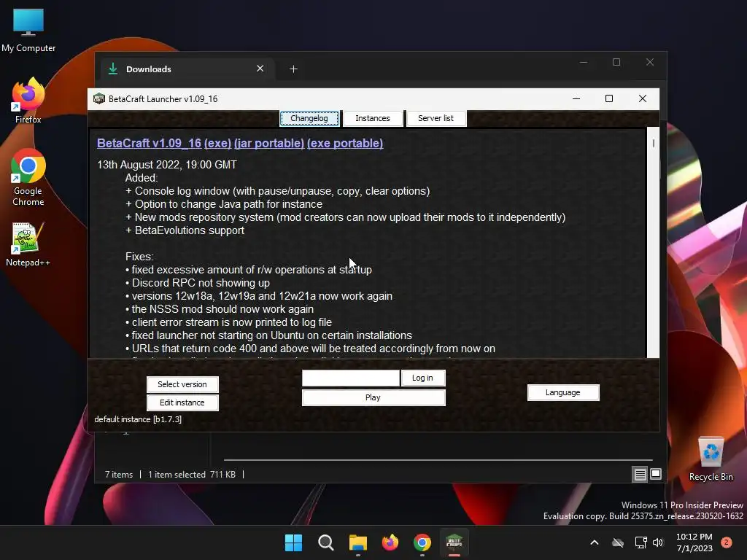Select the Firefox desktop shortcut
The height and width of the screenshot is (560, 747).
pyautogui.click(x=28, y=101)
